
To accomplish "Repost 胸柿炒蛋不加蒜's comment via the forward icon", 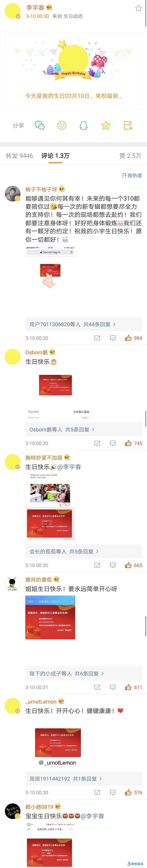I will point(97,565).
